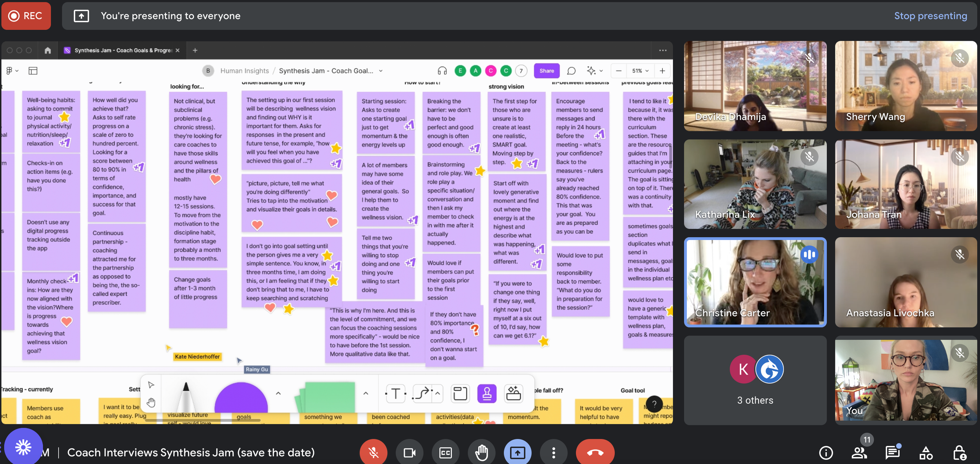
Task: Select the section frame tool
Action: (x=460, y=393)
